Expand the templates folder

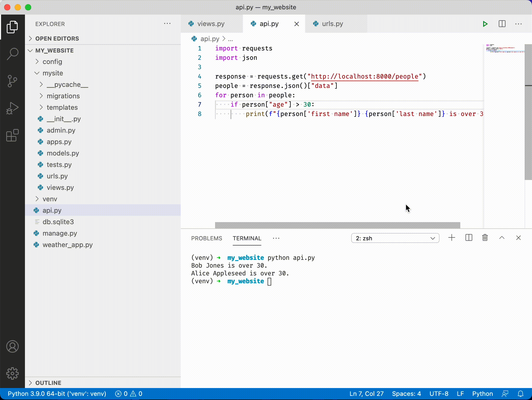pyautogui.click(x=62, y=107)
